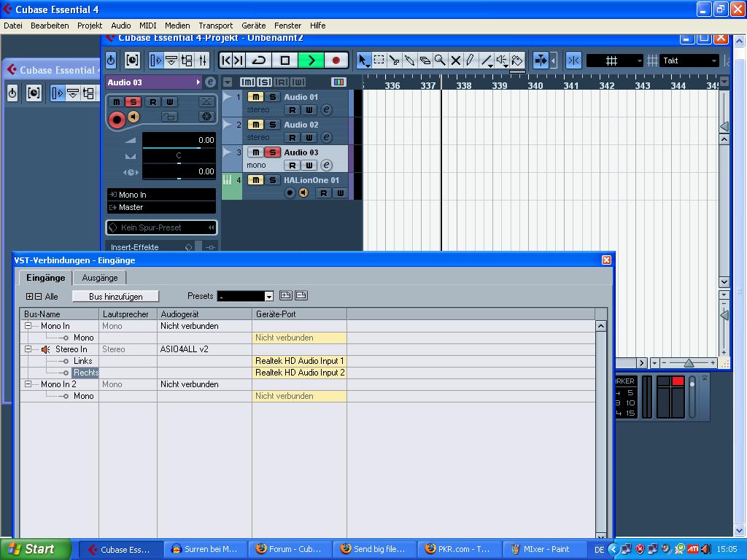Open the Bearbeiten menu
This screenshot has height=560, width=747.
tap(50, 26)
